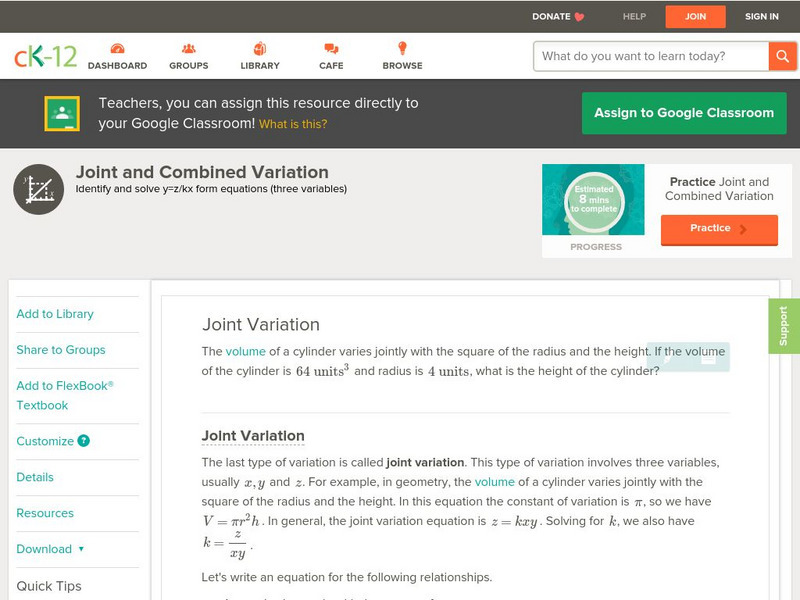
Task: Click CAFE menu label
Action: click(x=331, y=66)
